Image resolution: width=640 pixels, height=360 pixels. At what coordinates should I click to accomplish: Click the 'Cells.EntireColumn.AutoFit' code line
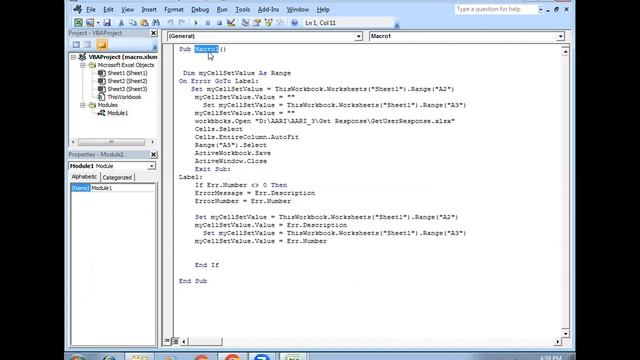pos(247,137)
